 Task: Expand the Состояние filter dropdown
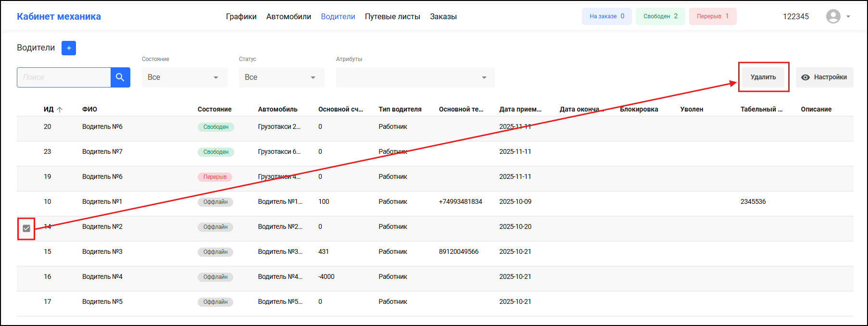(x=184, y=77)
